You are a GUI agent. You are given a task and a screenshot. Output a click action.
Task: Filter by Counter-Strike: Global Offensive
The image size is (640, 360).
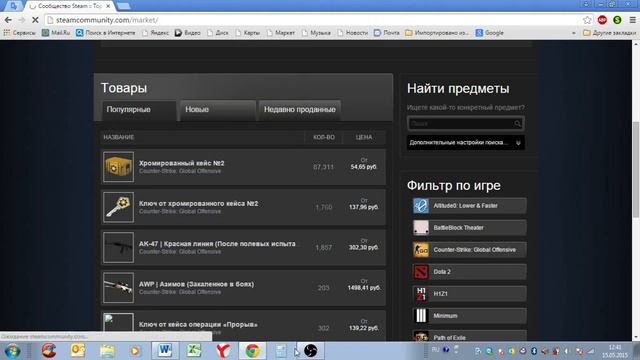[x=469, y=250]
